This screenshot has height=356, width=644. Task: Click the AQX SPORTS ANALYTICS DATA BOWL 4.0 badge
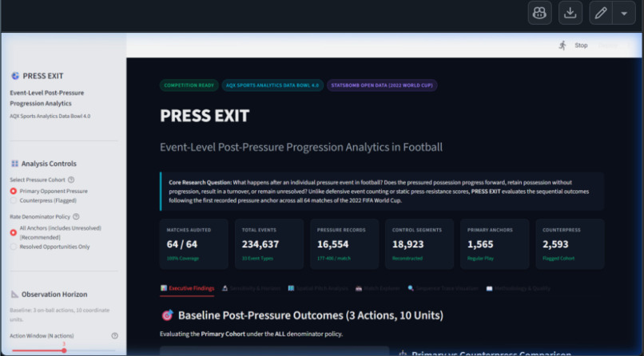pyautogui.click(x=272, y=85)
